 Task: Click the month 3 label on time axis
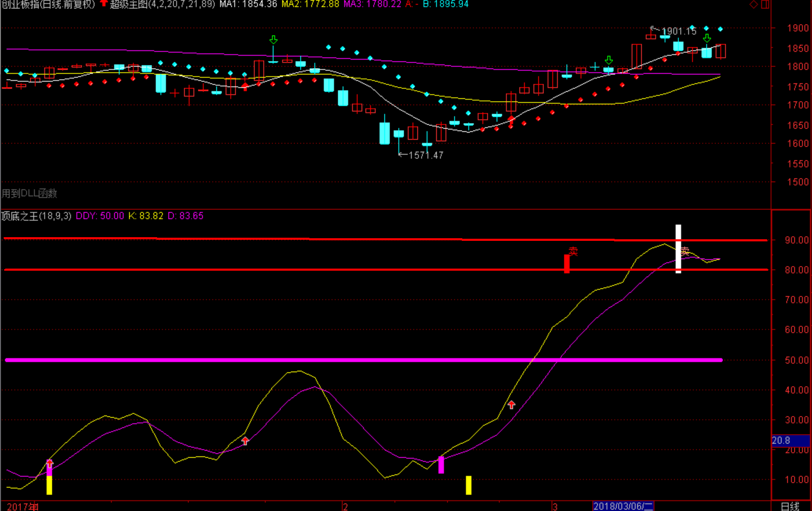click(555, 506)
